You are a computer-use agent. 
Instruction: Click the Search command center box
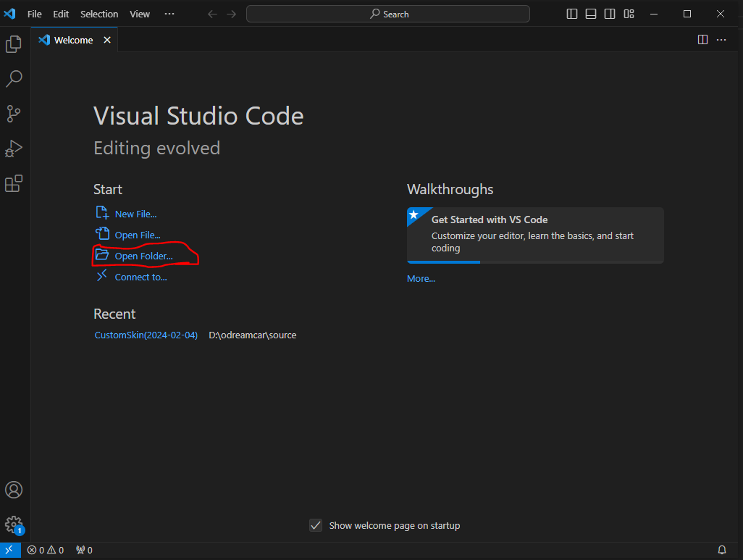pos(388,14)
